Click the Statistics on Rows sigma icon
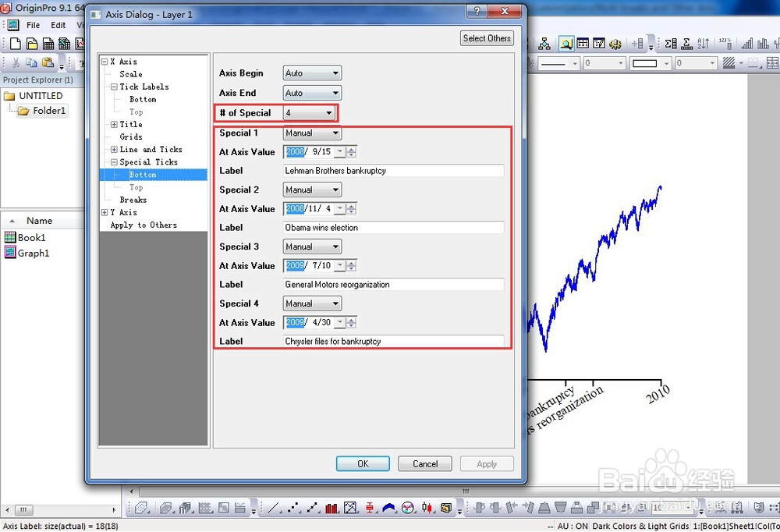 [x=687, y=44]
